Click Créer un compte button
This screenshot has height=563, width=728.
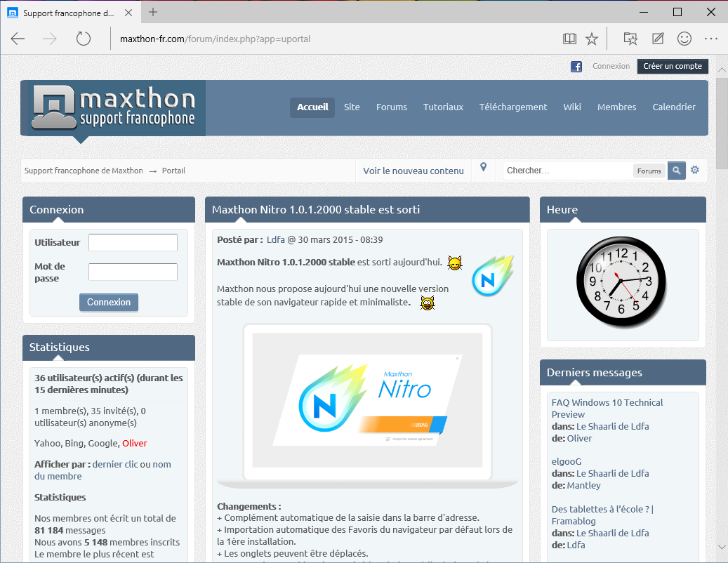click(x=673, y=67)
